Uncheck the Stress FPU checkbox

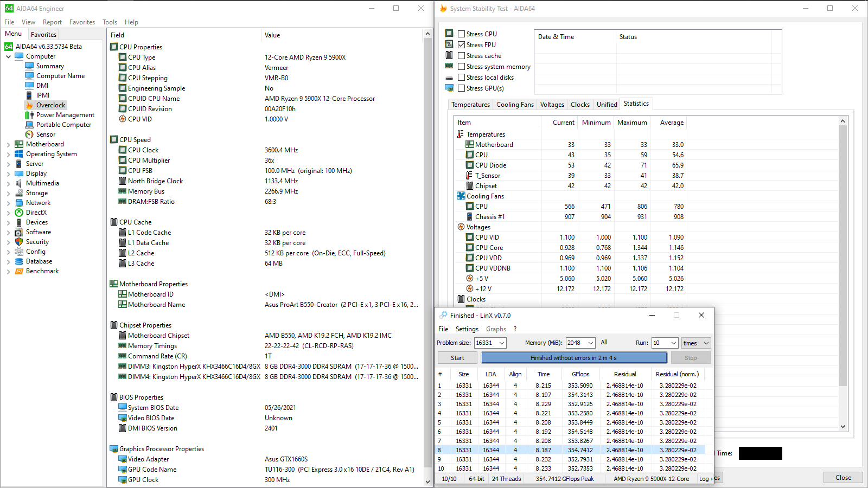461,44
